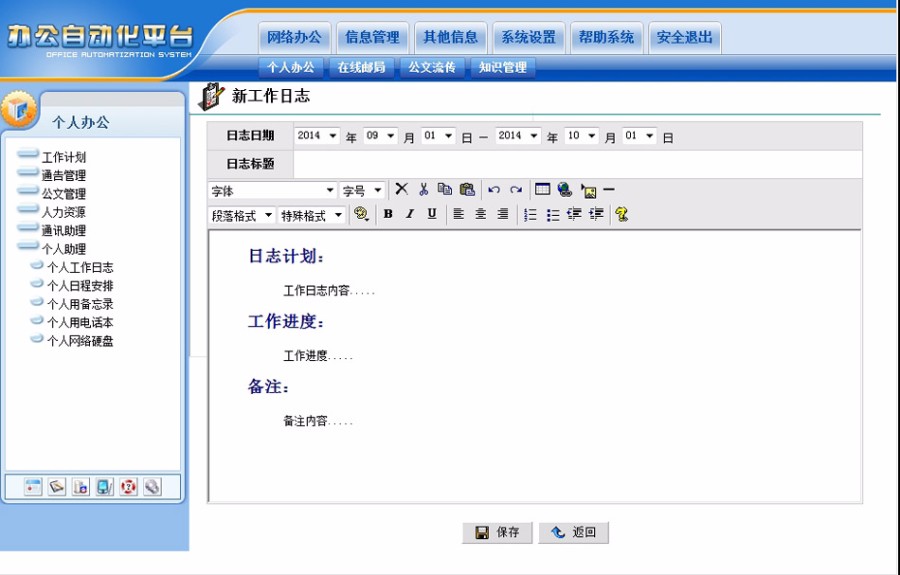Select the 个人办公 sub-menu item
This screenshot has width=900, height=575.
291,67
